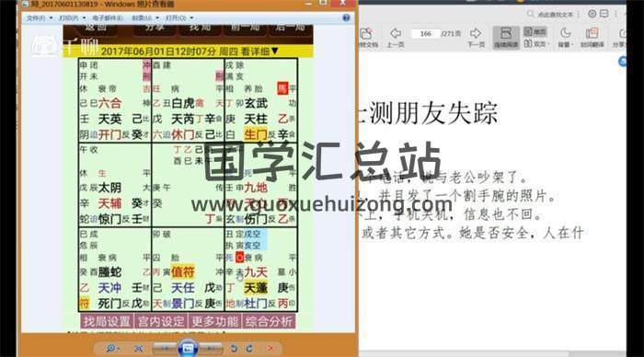The width and height of the screenshot is (644, 357).
Task: Click the 点此查找文本 search box
Action: click(x=556, y=15)
